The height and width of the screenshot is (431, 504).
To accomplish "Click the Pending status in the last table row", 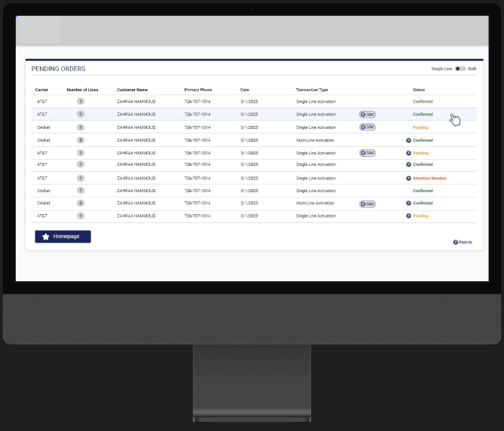I will pos(420,216).
